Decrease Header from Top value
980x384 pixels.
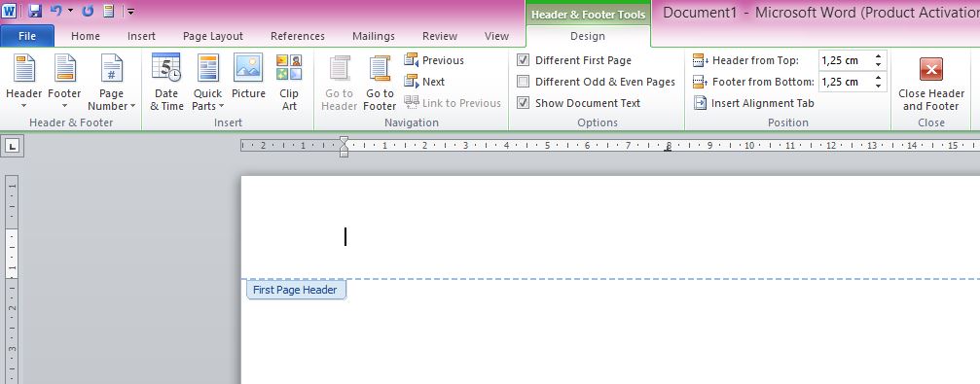tap(878, 65)
